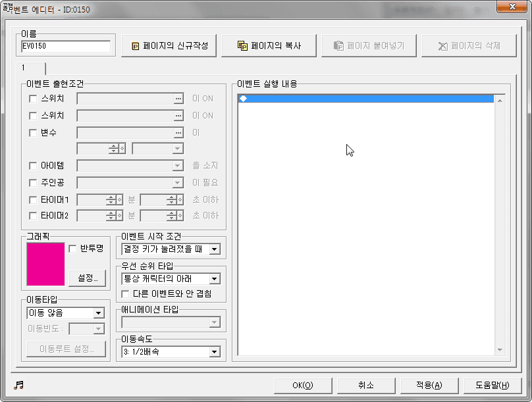Open first 스위치 selector ellipsis button
Image resolution: width=532 pixels, height=402 pixels.
[x=178, y=99]
